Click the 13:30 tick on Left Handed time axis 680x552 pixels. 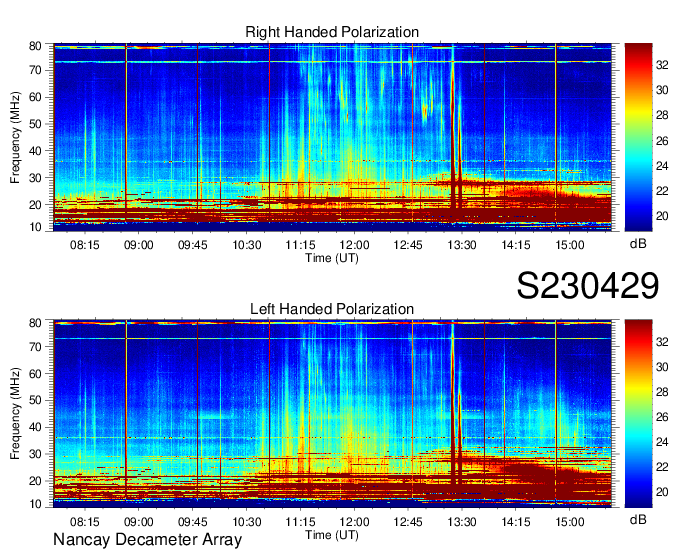(x=462, y=522)
